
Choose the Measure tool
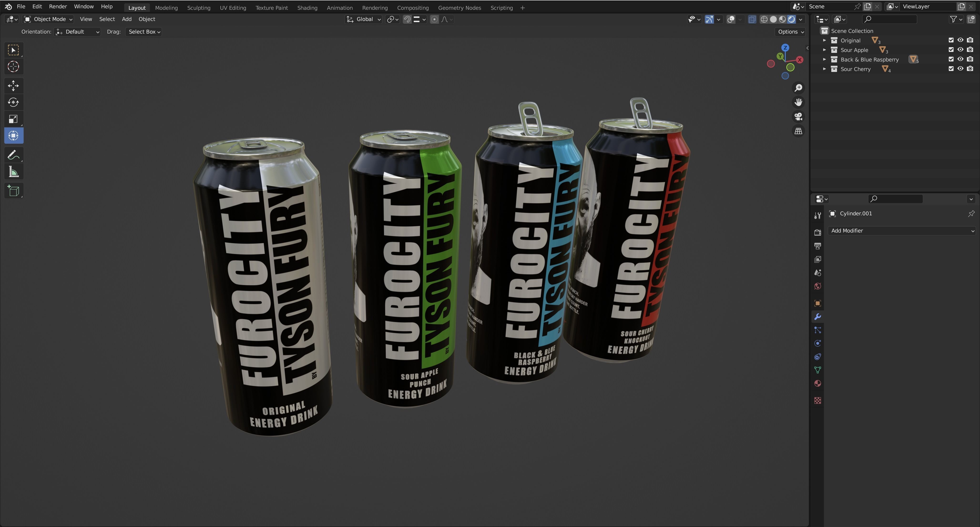(13, 172)
